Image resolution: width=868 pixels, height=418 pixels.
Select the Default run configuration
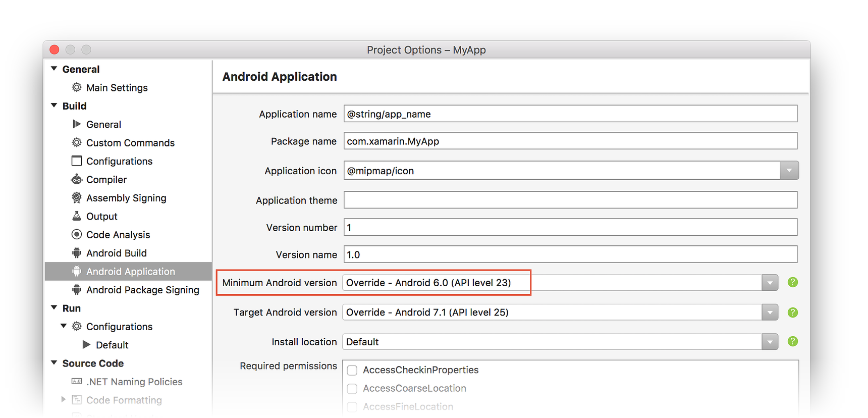pos(112,345)
